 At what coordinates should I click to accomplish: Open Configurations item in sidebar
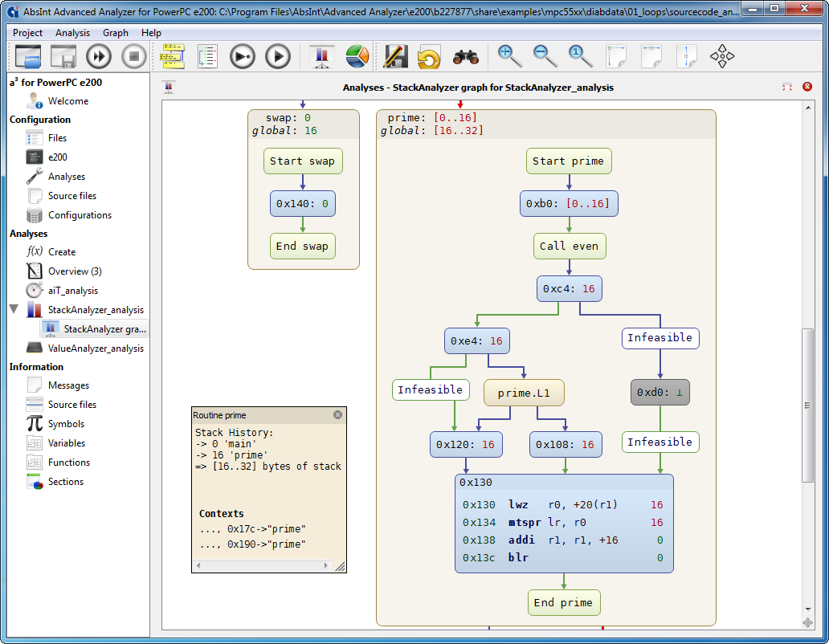(x=80, y=215)
